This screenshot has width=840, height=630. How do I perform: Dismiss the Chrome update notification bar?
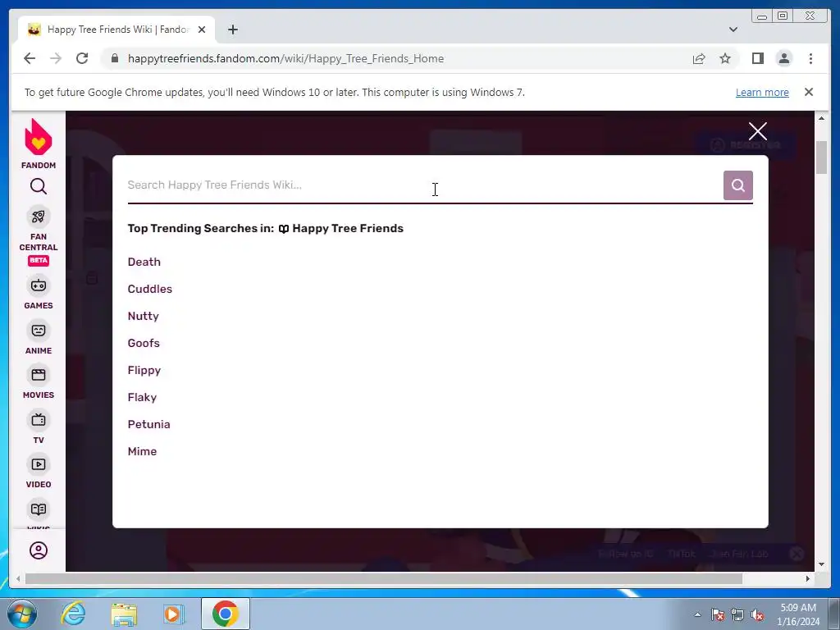coord(808,92)
